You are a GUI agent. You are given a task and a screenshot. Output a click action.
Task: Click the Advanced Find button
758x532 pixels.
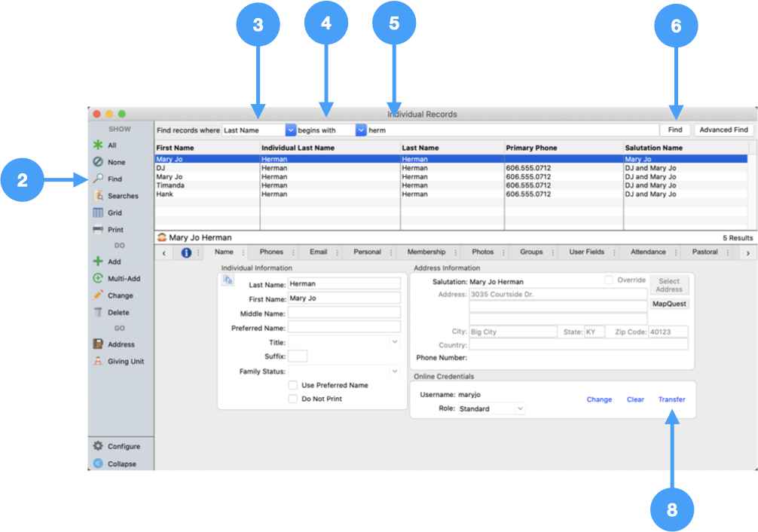(x=723, y=130)
